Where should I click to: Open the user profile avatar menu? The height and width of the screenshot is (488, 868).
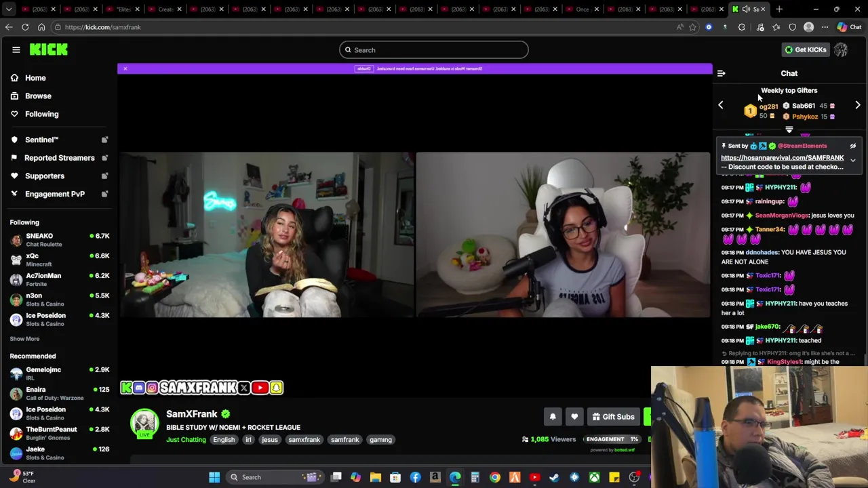pos(841,49)
